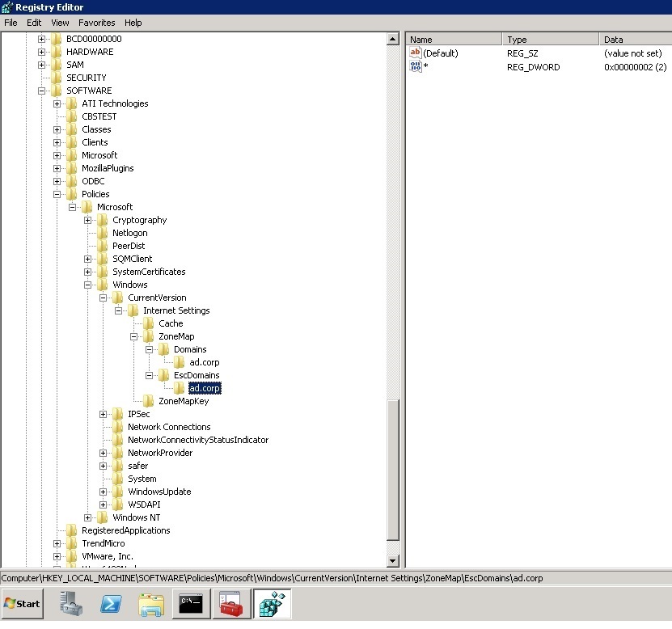Collapse the EscDomains key

150,374
